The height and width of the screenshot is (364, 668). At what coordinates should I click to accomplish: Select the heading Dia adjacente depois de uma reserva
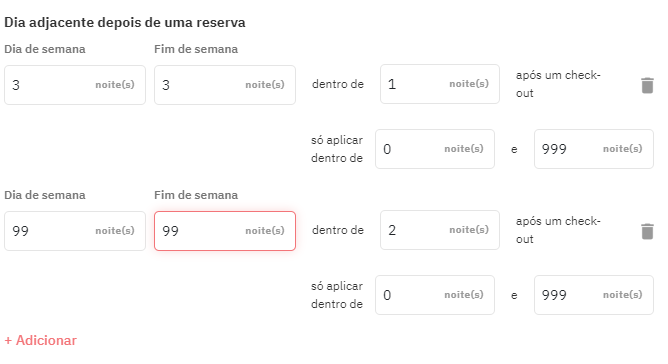click(x=125, y=22)
